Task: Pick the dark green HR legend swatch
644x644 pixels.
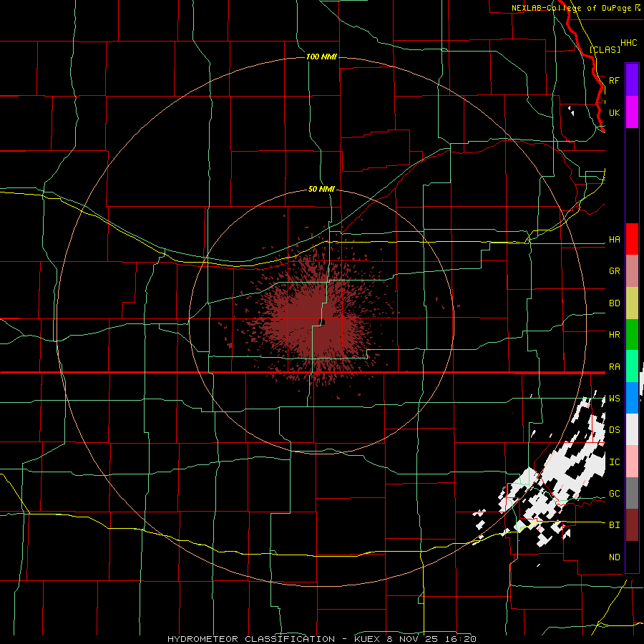Action: tap(632, 334)
